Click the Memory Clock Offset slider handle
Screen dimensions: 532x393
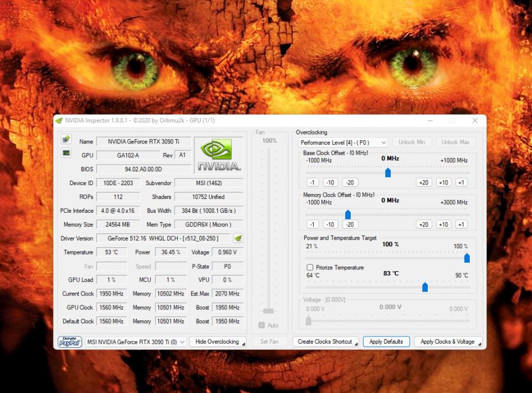(348, 215)
